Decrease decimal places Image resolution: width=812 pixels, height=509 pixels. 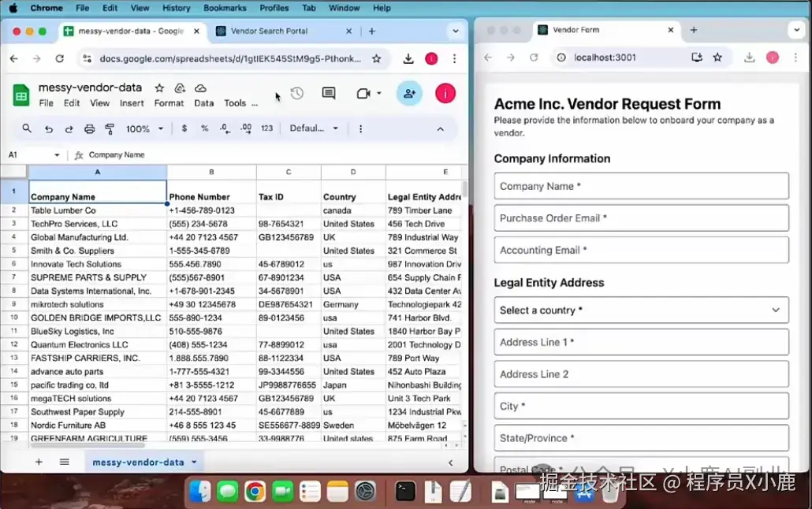[225, 128]
